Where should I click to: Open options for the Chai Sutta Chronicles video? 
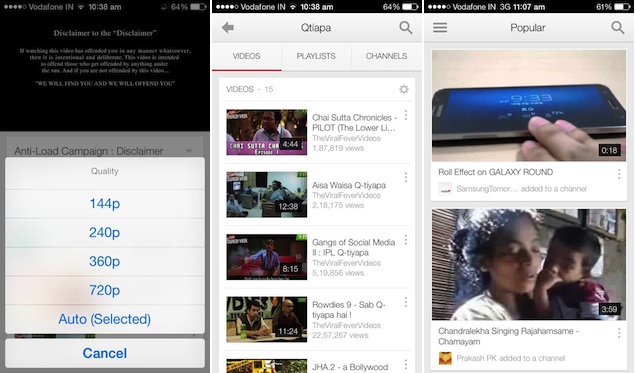click(x=406, y=115)
